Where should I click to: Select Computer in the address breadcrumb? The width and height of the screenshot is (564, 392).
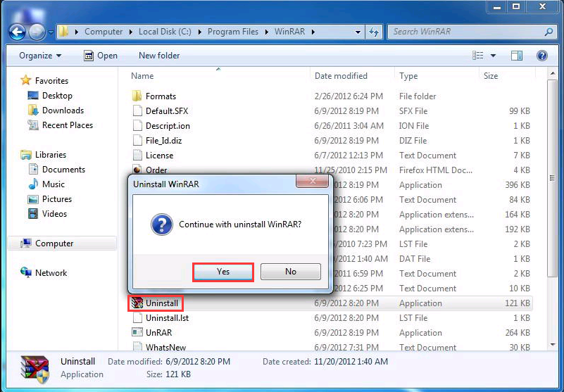click(x=104, y=32)
